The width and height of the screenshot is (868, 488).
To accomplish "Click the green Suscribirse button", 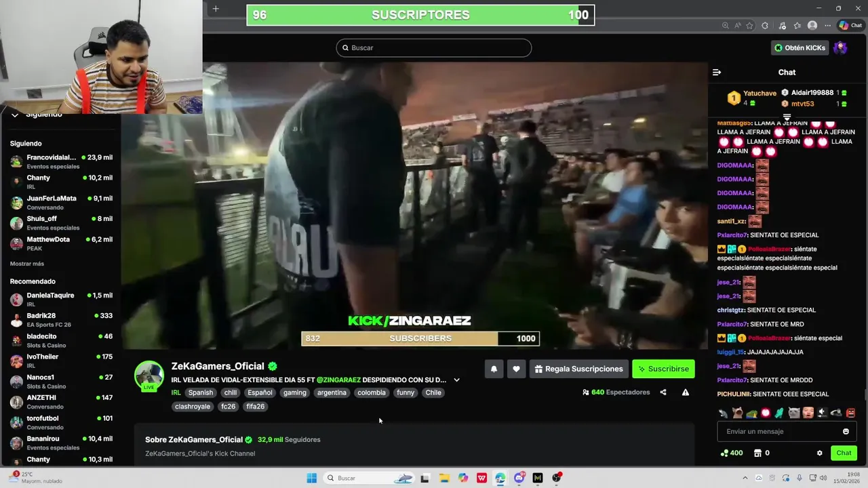I will (663, 369).
